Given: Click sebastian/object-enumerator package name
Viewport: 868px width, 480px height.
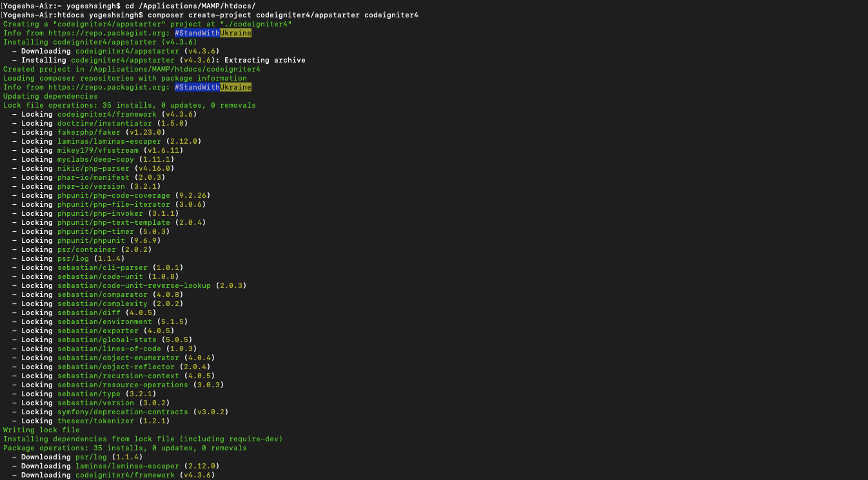Looking at the screenshot, I should pos(119,358).
